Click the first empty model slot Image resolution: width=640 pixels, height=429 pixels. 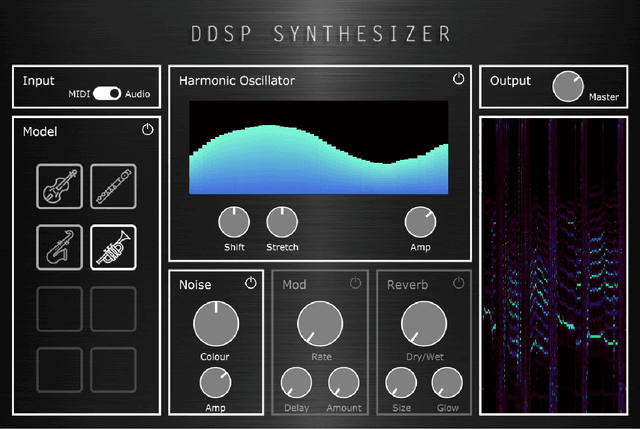(x=59, y=308)
